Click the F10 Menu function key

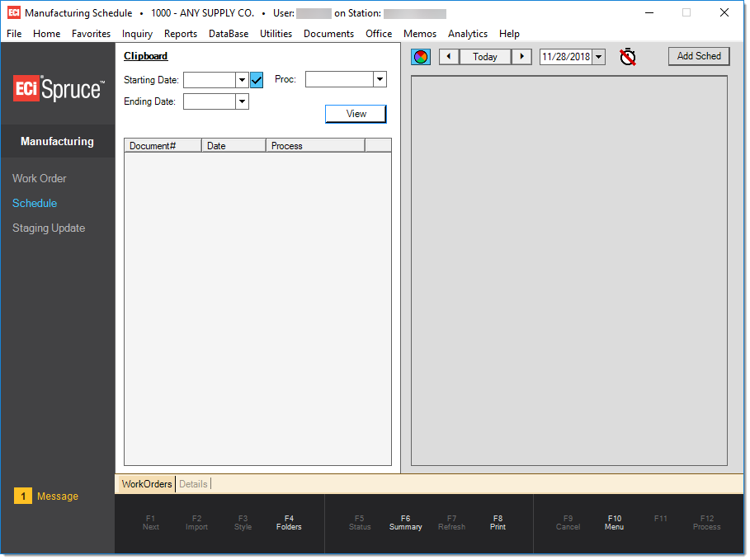(x=614, y=522)
